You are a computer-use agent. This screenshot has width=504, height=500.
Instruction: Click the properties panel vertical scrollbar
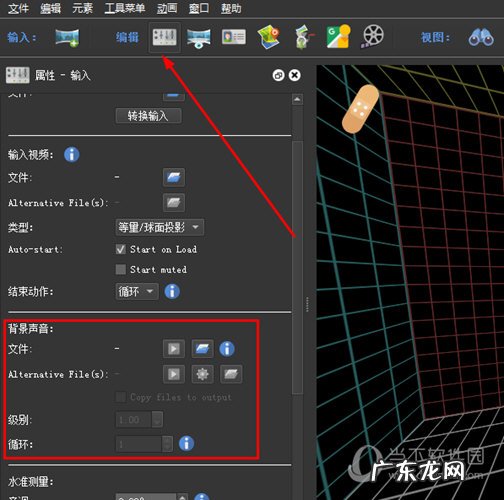pos(297,267)
